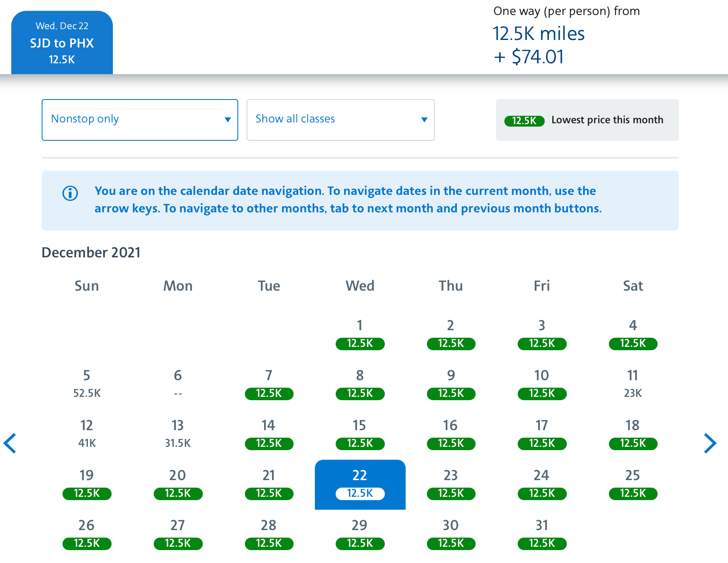Select December 5 priced at 52.5K
The width and height of the screenshot is (728, 563).
87,384
